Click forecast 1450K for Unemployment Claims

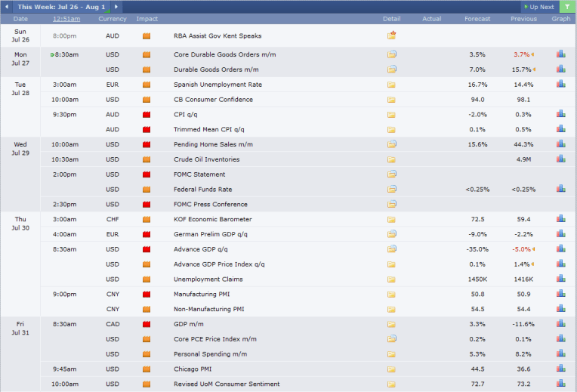coord(477,279)
